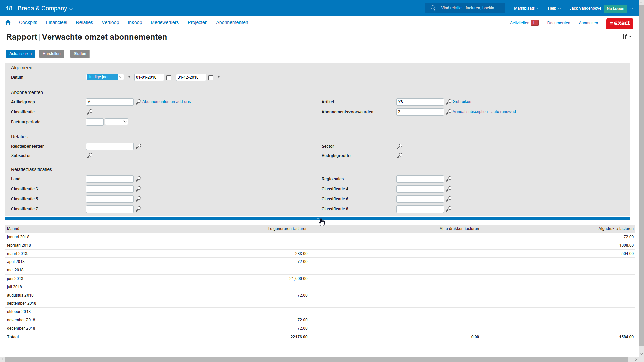Open Classificatie 3 lookup magnifier
644x362 pixels.
138,189
